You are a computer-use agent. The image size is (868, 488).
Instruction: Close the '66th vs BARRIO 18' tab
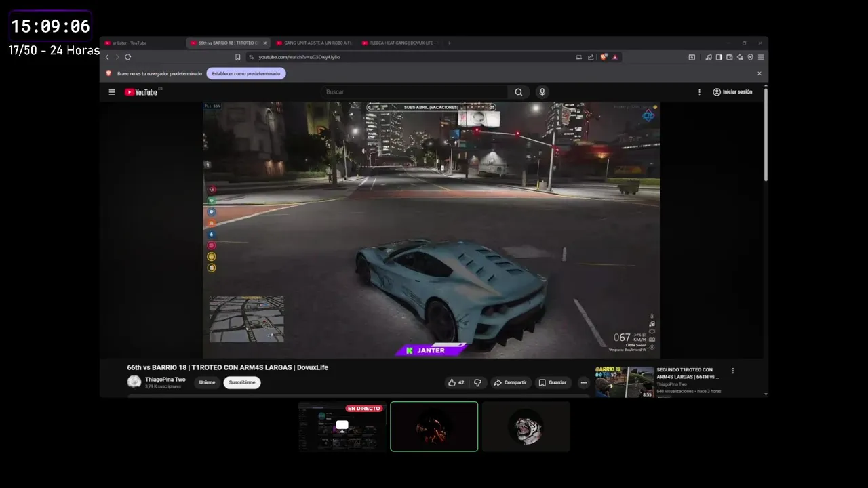[x=265, y=43]
